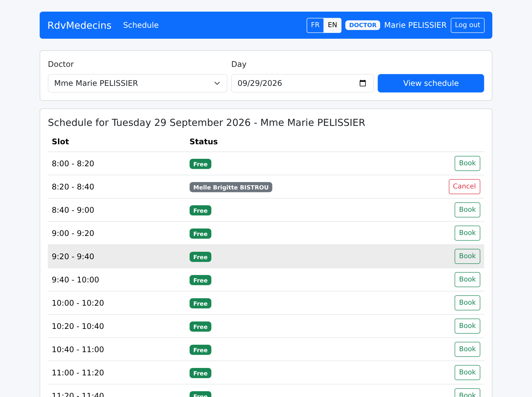
Task: Click the Melle Brigitte BISTROU badge
Action: (231, 187)
